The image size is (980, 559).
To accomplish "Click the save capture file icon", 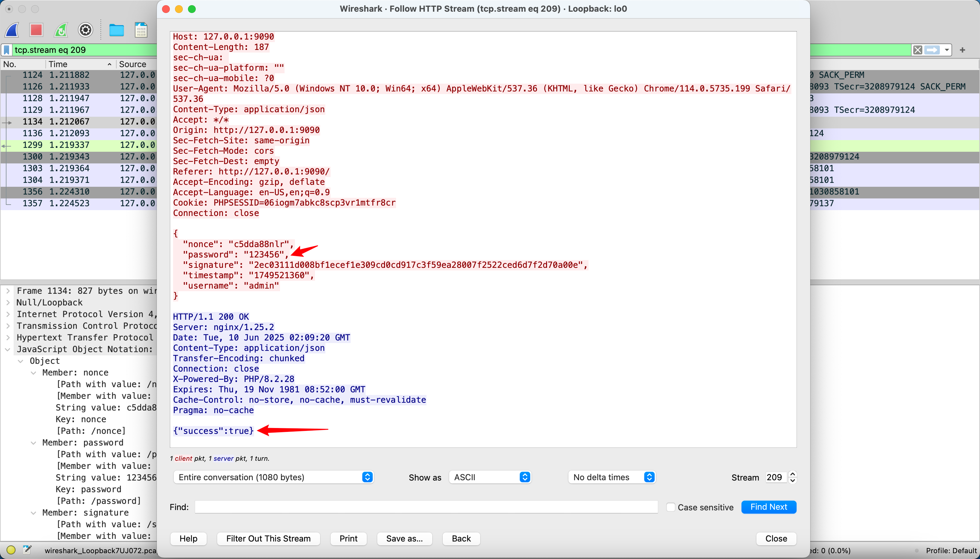I will point(141,30).
